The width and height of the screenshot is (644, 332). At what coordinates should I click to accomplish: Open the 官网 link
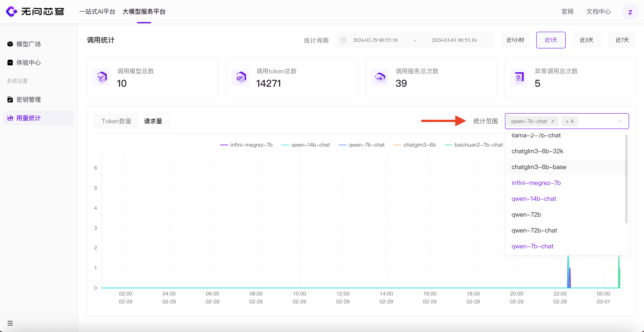567,11
